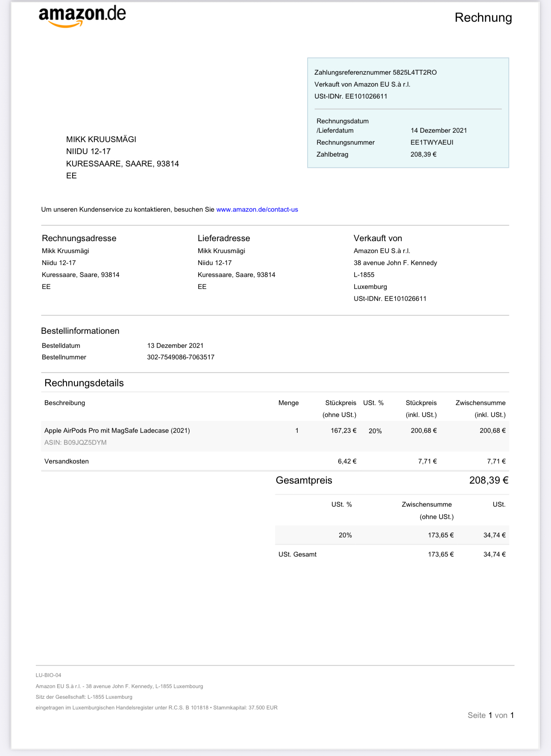551x756 pixels.
Task: Click the Bestellinformationen heading
Action: 80,331
